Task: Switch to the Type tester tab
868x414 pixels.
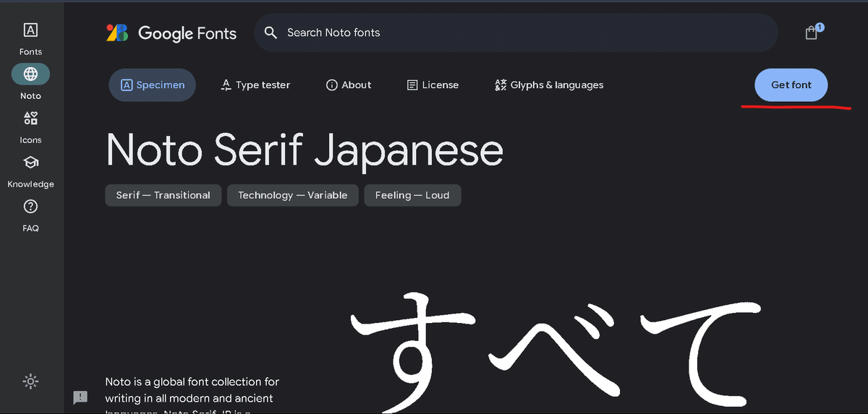Action: (x=255, y=85)
